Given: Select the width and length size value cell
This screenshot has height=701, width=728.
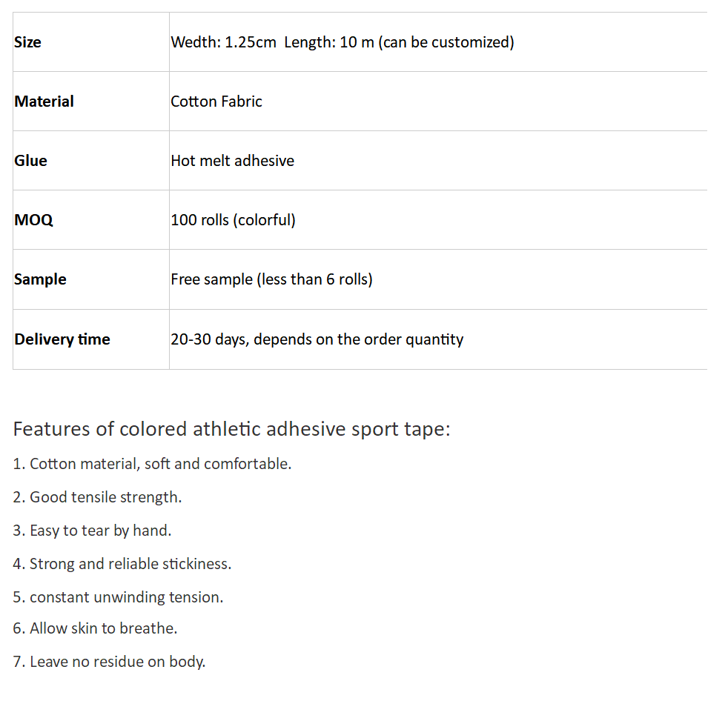Looking at the screenshot, I should click(342, 42).
